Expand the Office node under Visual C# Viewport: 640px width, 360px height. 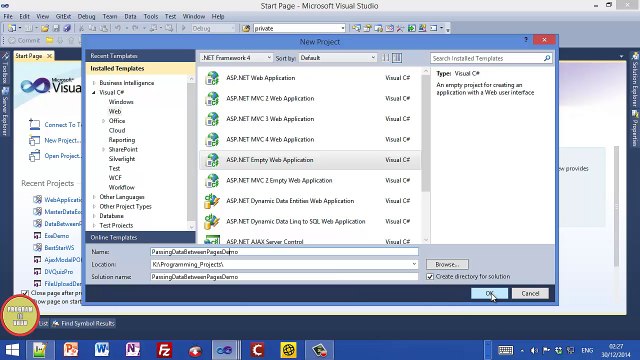[103, 121]
